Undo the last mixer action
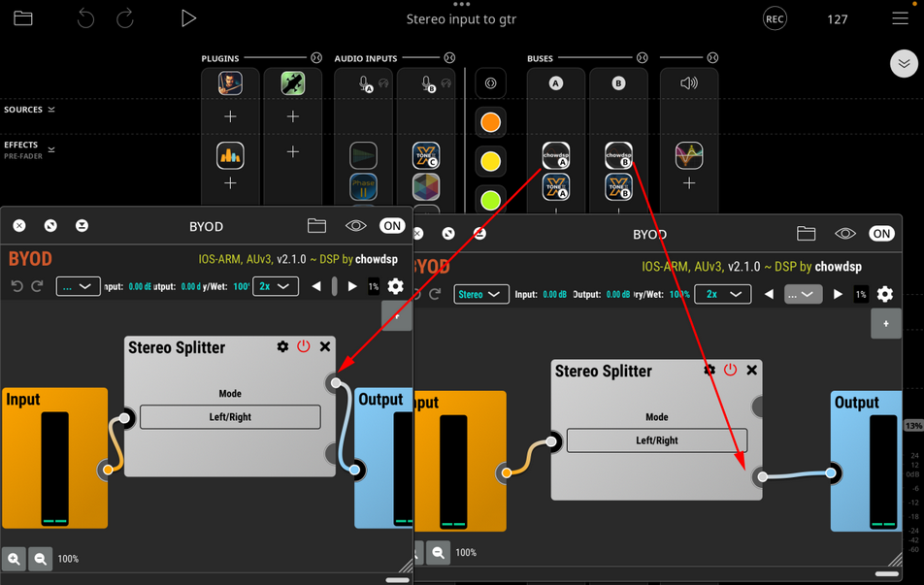This screenshot has height=585, width=924. click(85, 18)
